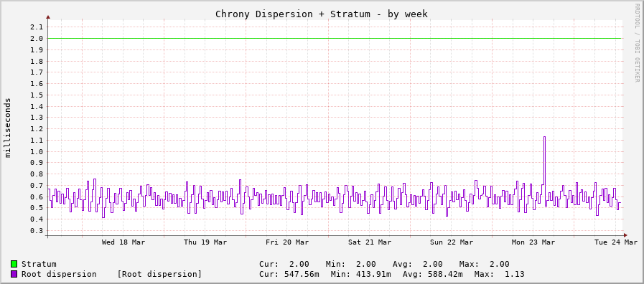Click Root dispersion 'Max: 1.13' value
Image resolution: width=644 pixels, height=284 pixels.
(500, 274)
